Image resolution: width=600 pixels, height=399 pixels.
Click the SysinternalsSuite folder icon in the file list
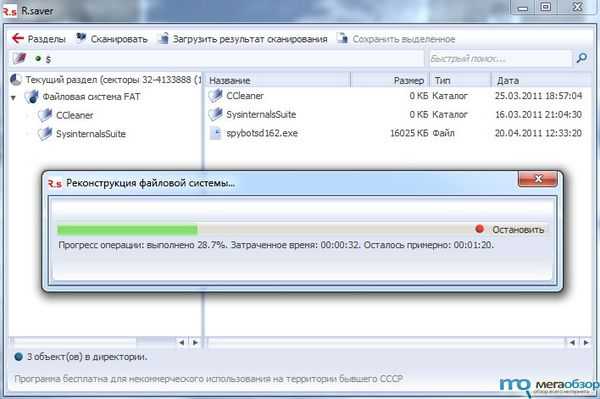pos(215,114)
